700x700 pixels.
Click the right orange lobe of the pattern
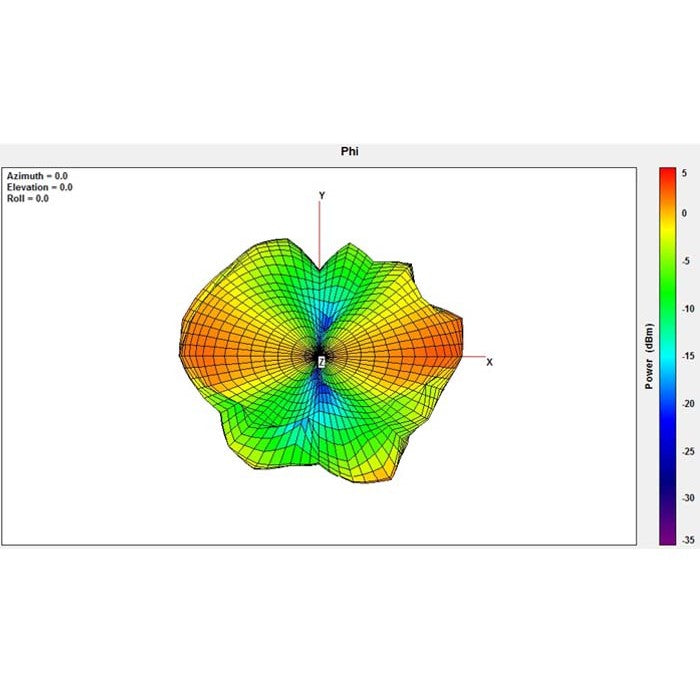430,345
